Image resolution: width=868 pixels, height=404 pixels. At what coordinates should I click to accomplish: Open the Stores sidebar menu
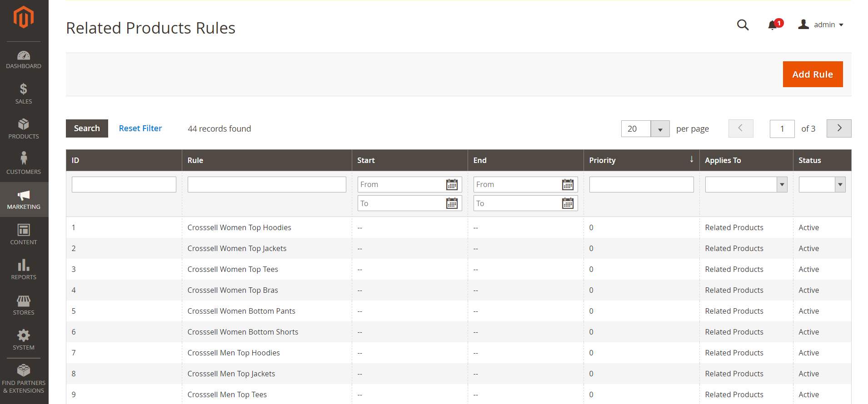(24, 305)
